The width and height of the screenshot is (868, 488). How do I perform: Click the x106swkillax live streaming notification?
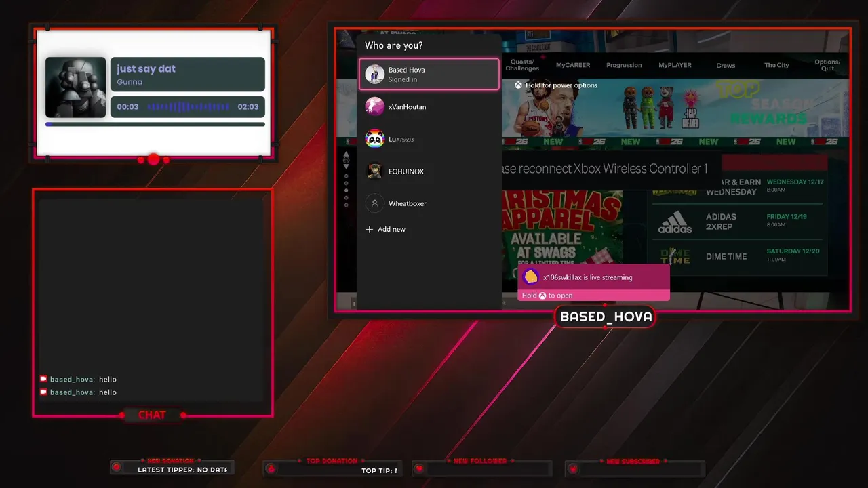point(593,282)
